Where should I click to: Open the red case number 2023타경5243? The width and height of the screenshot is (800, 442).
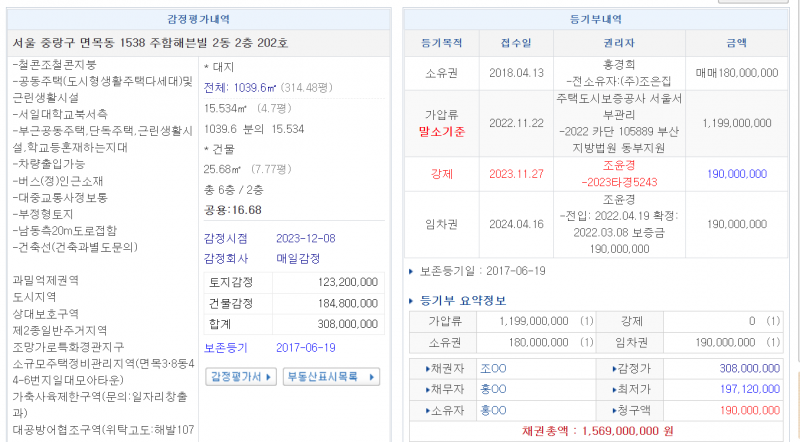point(620,182)
